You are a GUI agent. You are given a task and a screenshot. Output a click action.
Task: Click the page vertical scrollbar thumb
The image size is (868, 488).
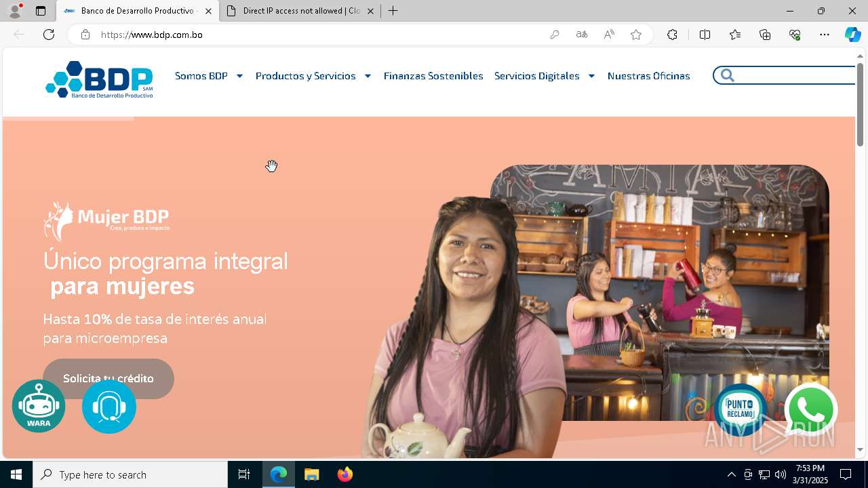point(860,104)
